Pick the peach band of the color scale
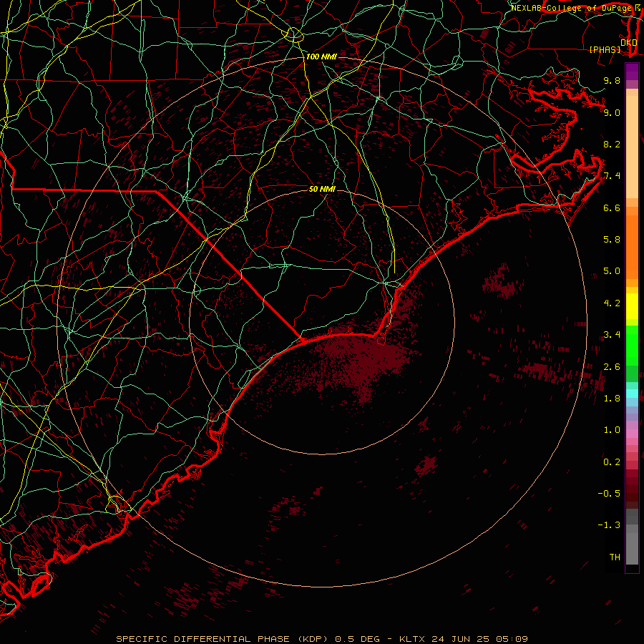Image resolution: width=644 pixels, height=644 pixels. [x=632, y=147]
